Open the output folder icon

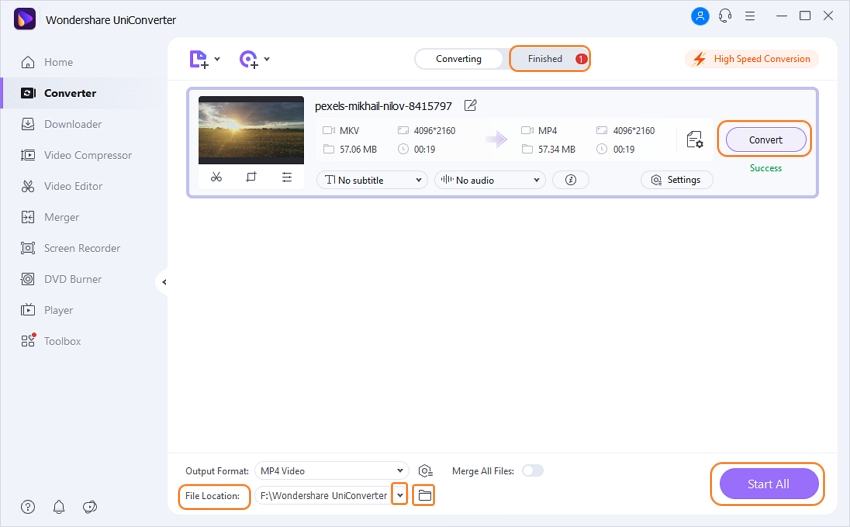point(424,495)
